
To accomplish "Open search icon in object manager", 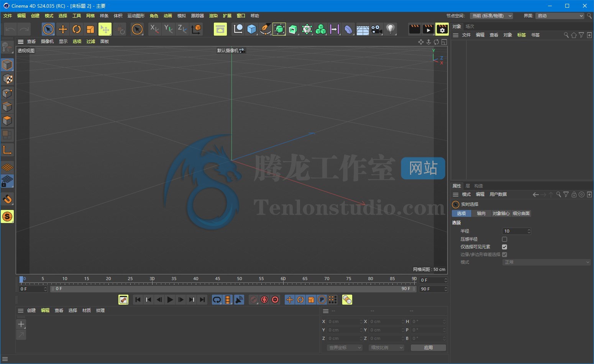I will click(566, 35).
